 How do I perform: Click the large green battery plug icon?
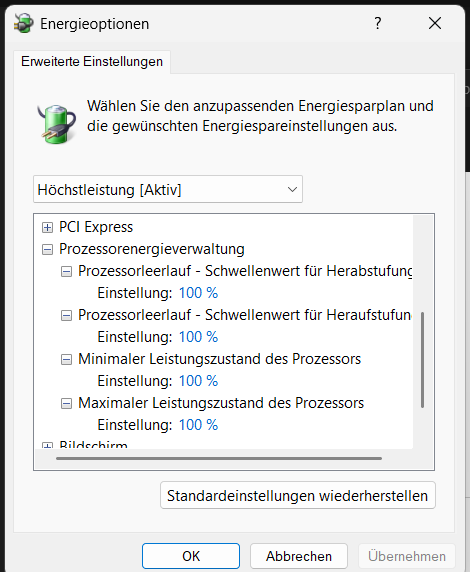[x=56, y=124]
